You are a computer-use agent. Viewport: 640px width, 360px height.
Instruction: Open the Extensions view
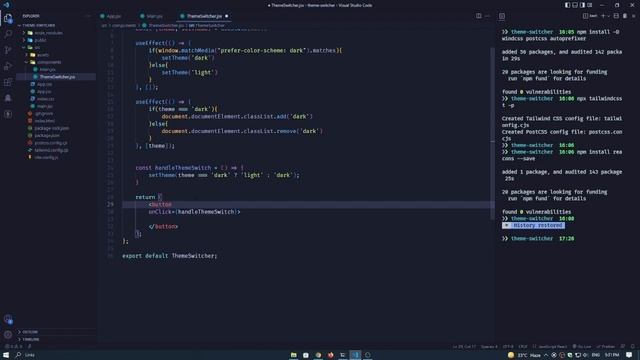(x=8, y=82)
